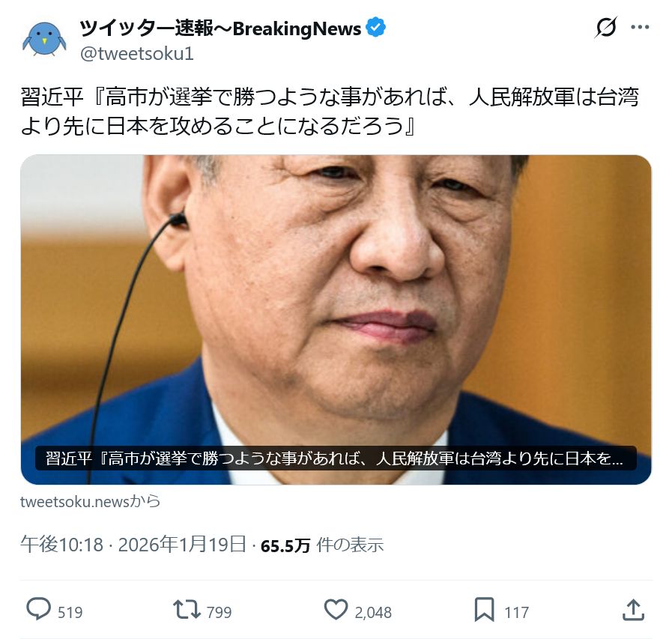Open the three-dot more options menu
This screenshot has width=672, height=639.
(640, 27)
